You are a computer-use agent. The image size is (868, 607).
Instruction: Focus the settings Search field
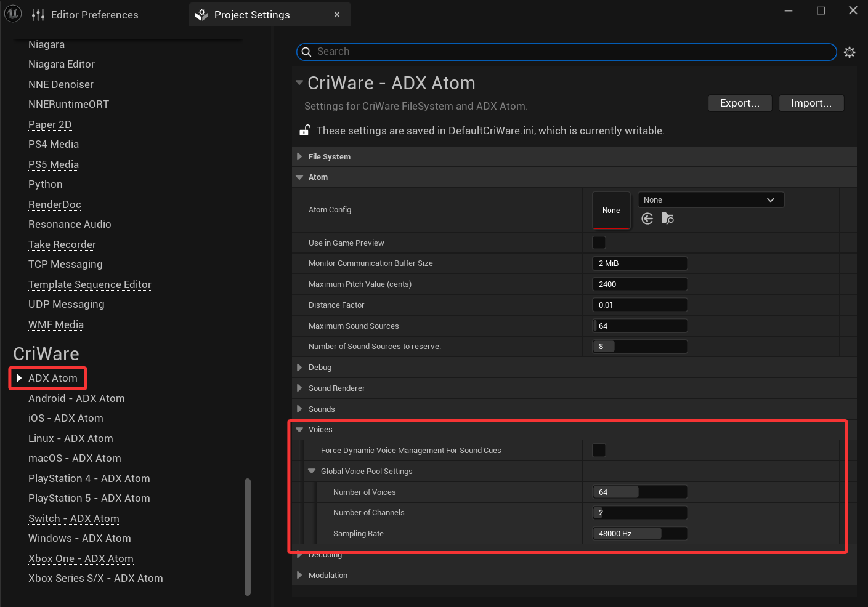[x=567, y=52]
